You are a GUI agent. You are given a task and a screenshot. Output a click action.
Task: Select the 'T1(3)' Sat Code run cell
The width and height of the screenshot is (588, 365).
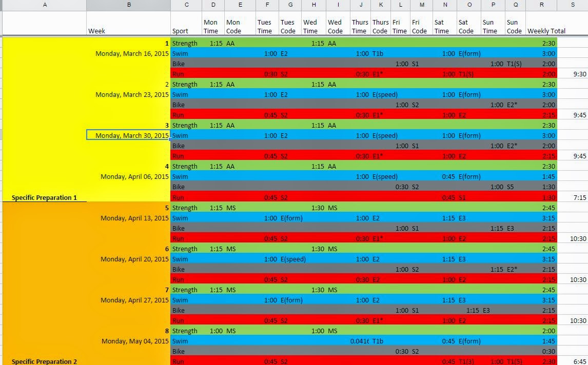469,361
